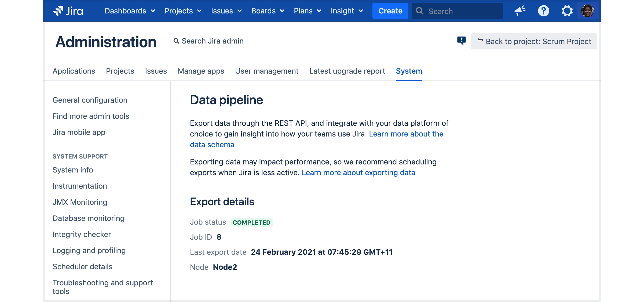Open System info page
The height and width of the screenshot is (302, 644).
[73, 170]
